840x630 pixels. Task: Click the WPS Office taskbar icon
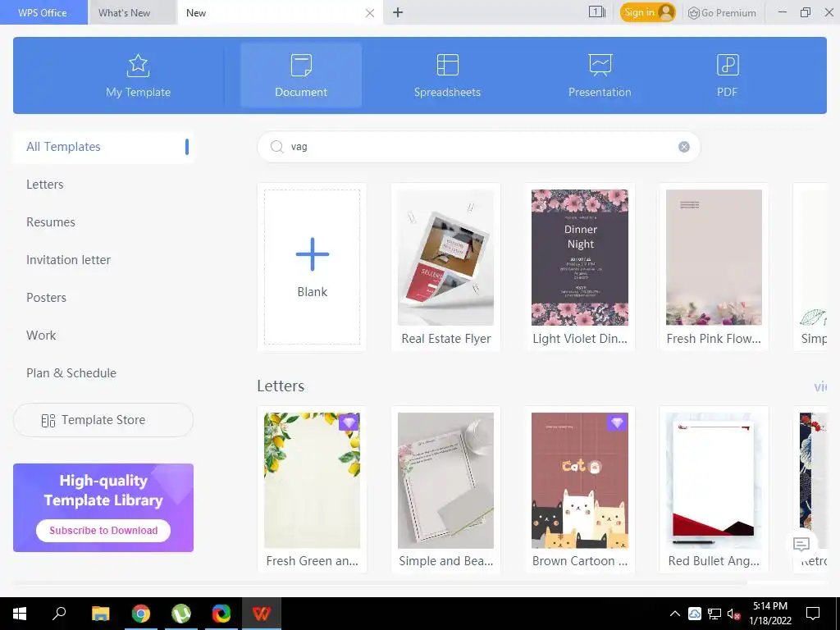point(262,614)
